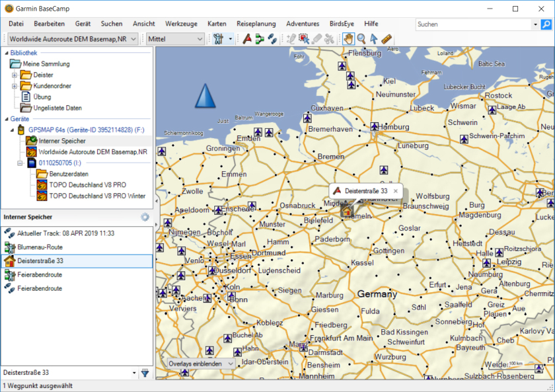Open the Reiseplanung menu
The height and width of the screenshot is (392, 555).
coord(256,24)
